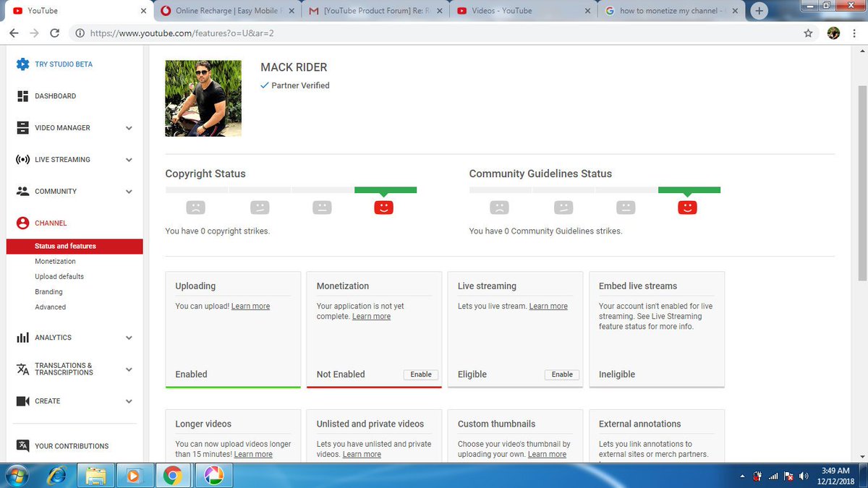
Task: Launch Internet Explorer from the taskbar
Action: 56,476
